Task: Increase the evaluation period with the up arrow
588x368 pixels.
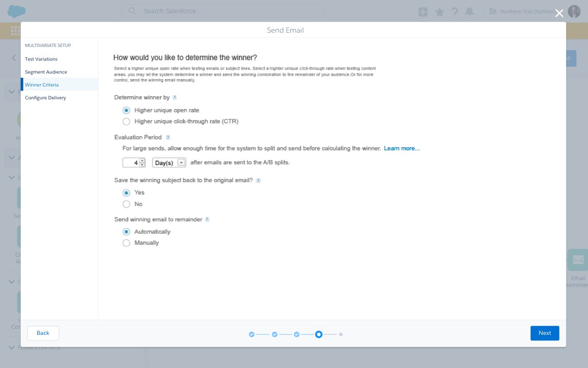Action: point(142,161)
